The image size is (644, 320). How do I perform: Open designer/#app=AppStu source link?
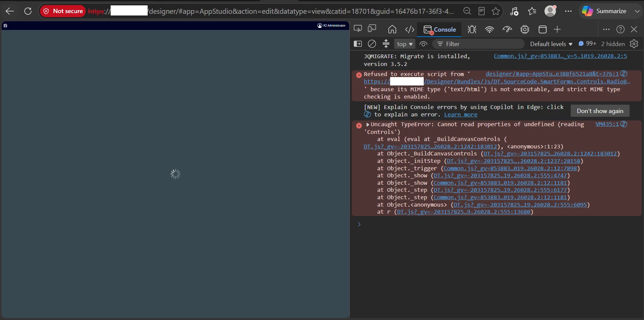552,74
